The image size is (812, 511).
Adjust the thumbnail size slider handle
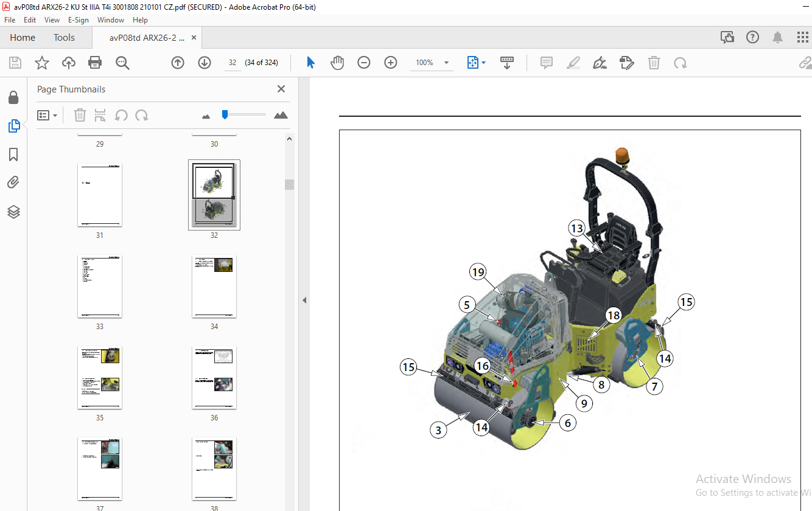pyautogui.click(x=225, y=114)
